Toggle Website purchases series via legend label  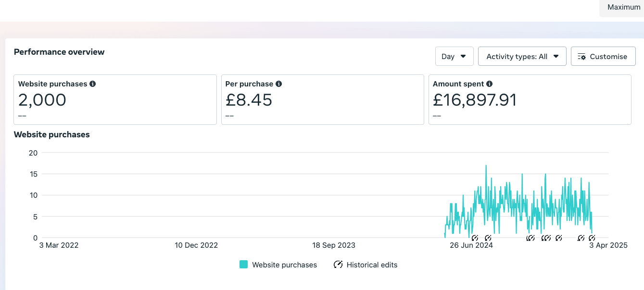[284, 265]
